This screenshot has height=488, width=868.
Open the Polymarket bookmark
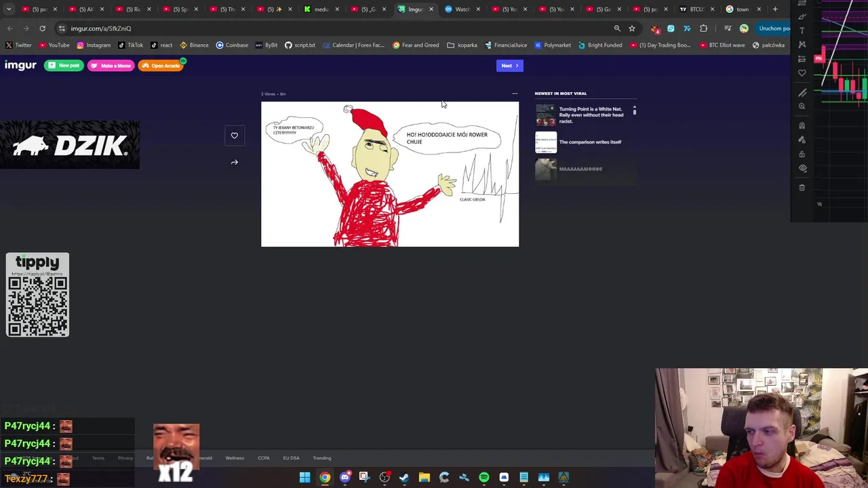click(553, 45)
